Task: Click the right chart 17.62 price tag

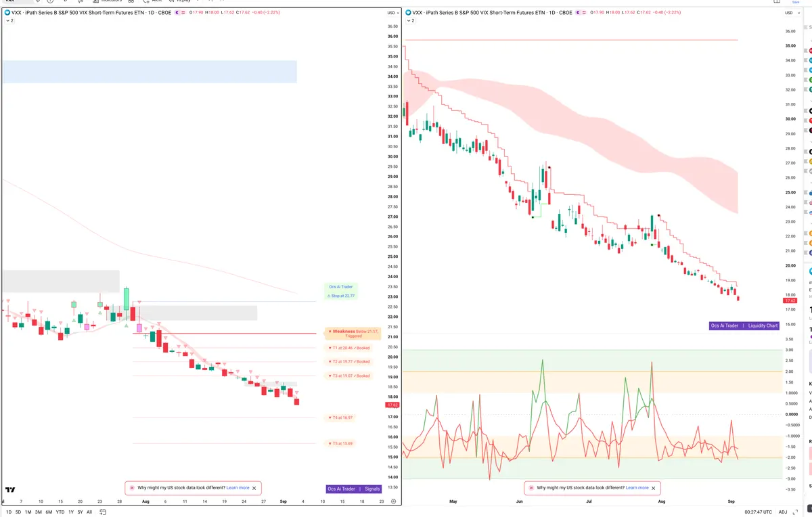Action: pyautogui.click(x=791, y=300)
